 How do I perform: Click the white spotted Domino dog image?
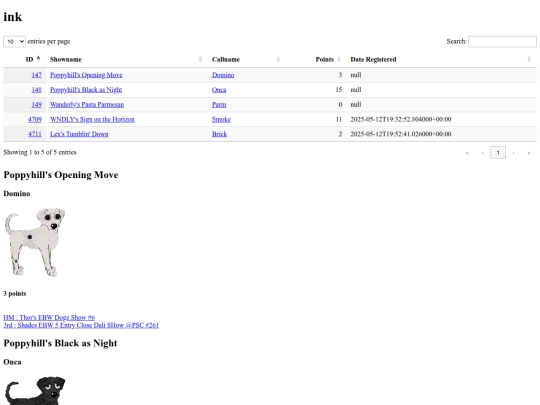tap(35, 242)
